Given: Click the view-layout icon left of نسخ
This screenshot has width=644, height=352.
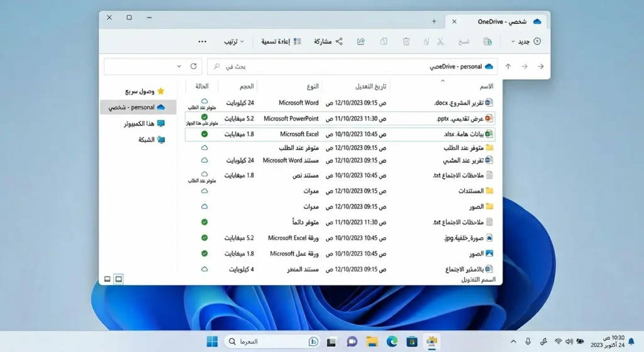Looking at the screenshot, I should pos(487,42).
